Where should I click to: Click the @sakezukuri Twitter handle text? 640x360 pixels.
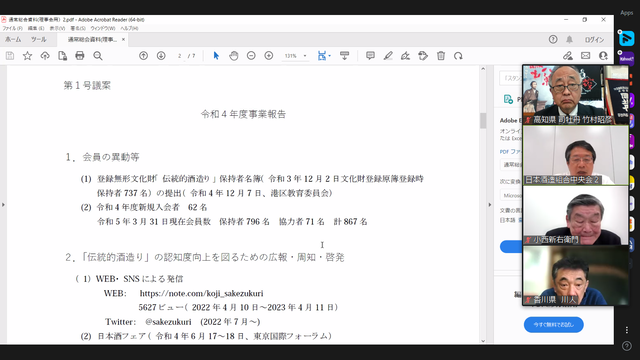(168, 322)
